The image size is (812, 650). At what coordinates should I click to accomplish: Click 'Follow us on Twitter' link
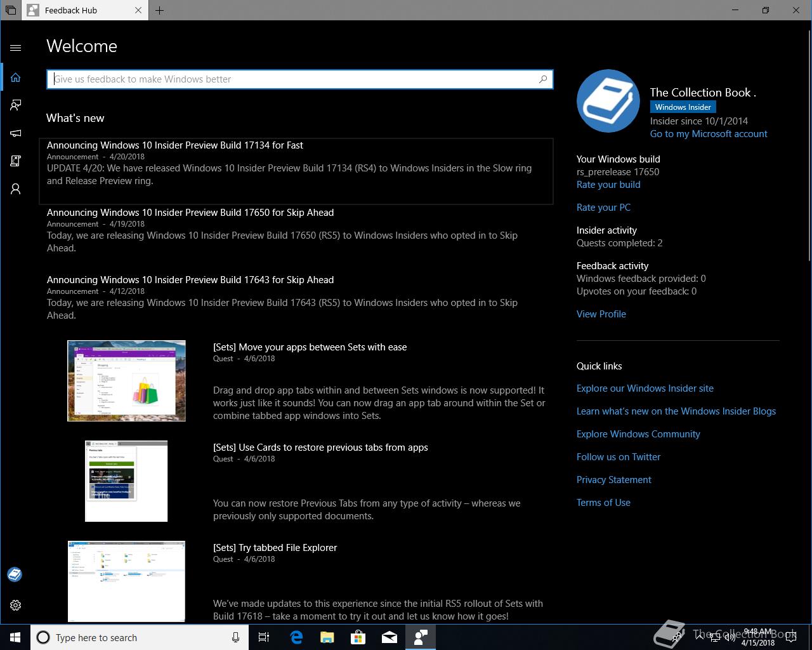[x=619, y=457]
